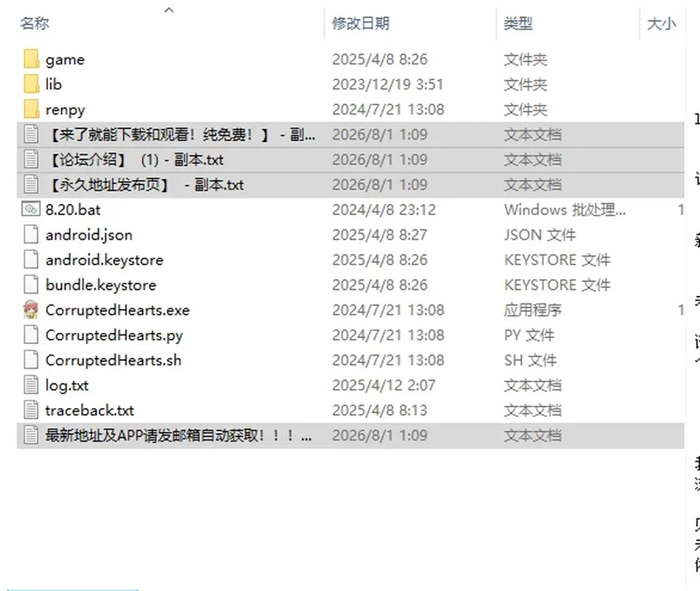Screen dimensions: 700x591
Task: Toggle sort direction arrow above 名称
Action: pyautogui.click(x=168, y=9)
